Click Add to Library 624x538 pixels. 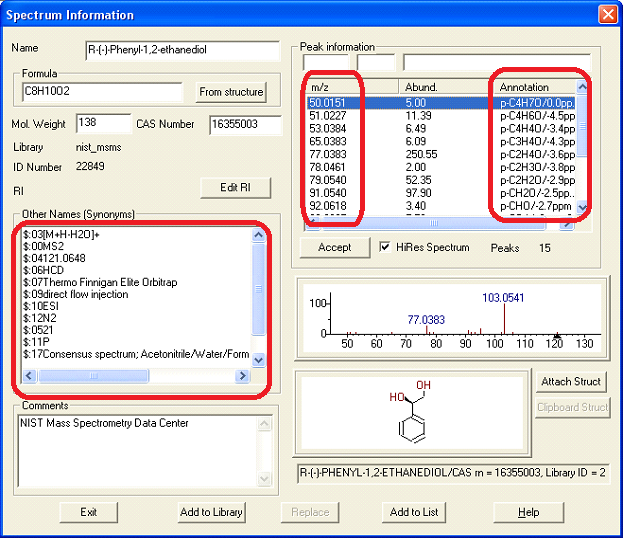(x=211, y=512)
